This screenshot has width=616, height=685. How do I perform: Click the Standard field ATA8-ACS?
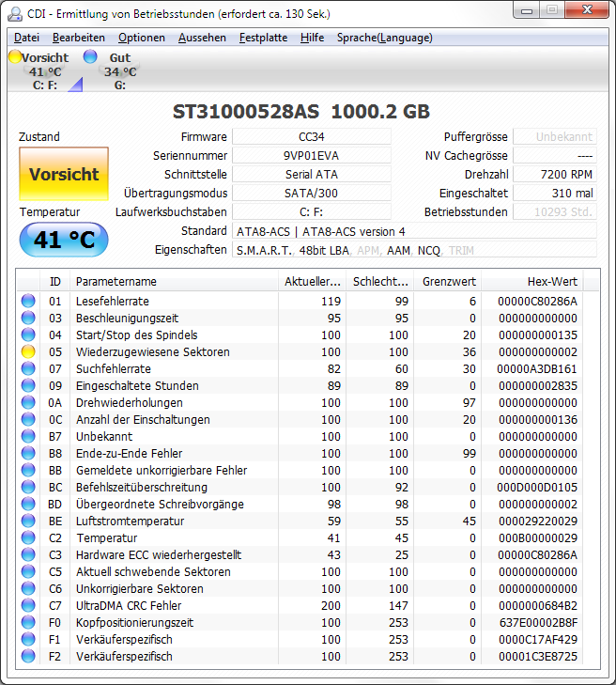point(414,231)
